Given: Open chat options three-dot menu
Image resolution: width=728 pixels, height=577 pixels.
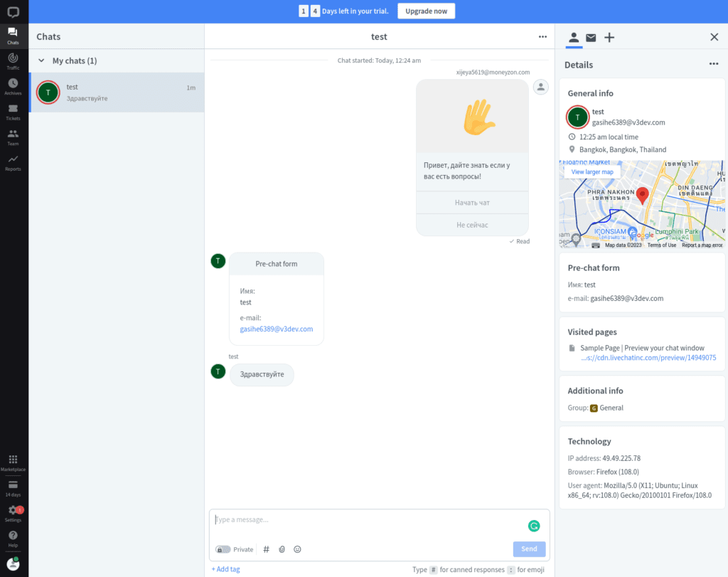Looking at the screenshot, I should coord(542,36).
